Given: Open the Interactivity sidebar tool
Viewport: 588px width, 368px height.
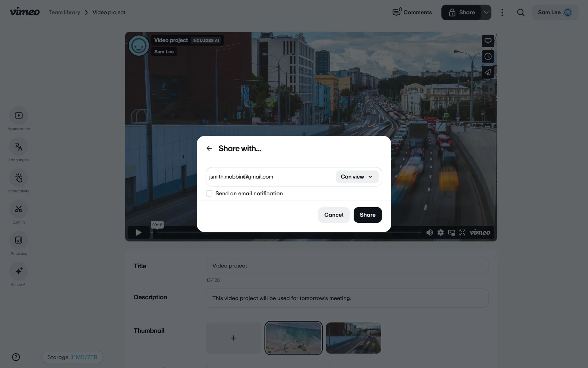Looking at the screenshot, I should pyautogui.click(x=19, y=178).
